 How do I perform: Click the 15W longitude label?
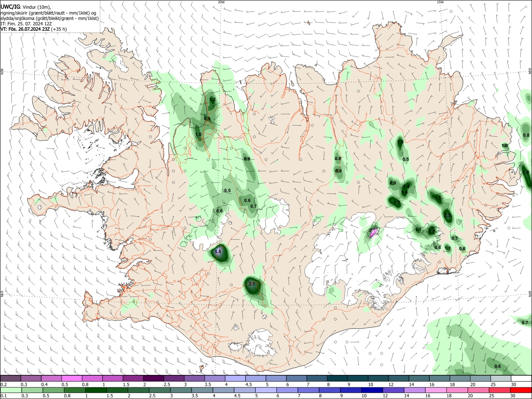coord(440,2)
